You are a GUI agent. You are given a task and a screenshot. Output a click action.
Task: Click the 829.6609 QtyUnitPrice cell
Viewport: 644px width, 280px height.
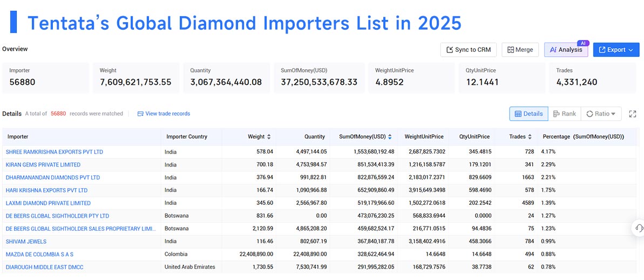tap(480, 178)
